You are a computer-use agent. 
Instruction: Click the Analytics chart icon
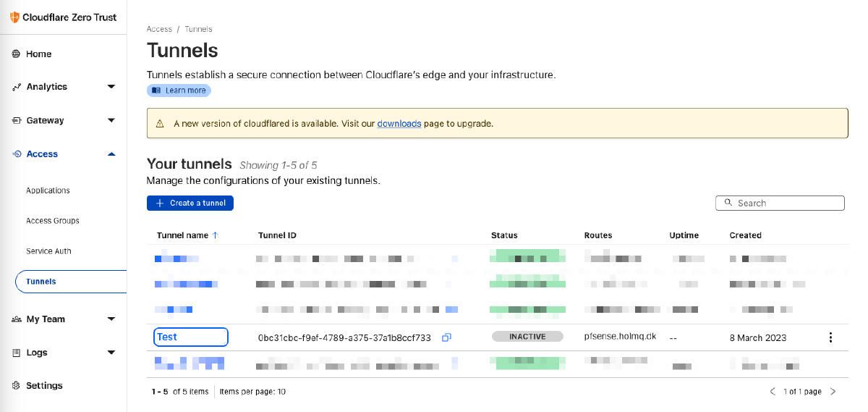pyautogui.click(x=16, y=87)
